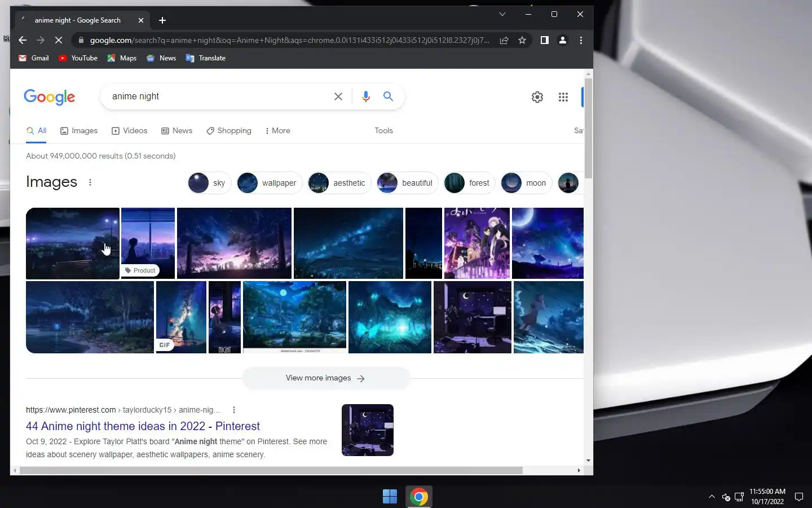Select the All results tab

[36, 131]
